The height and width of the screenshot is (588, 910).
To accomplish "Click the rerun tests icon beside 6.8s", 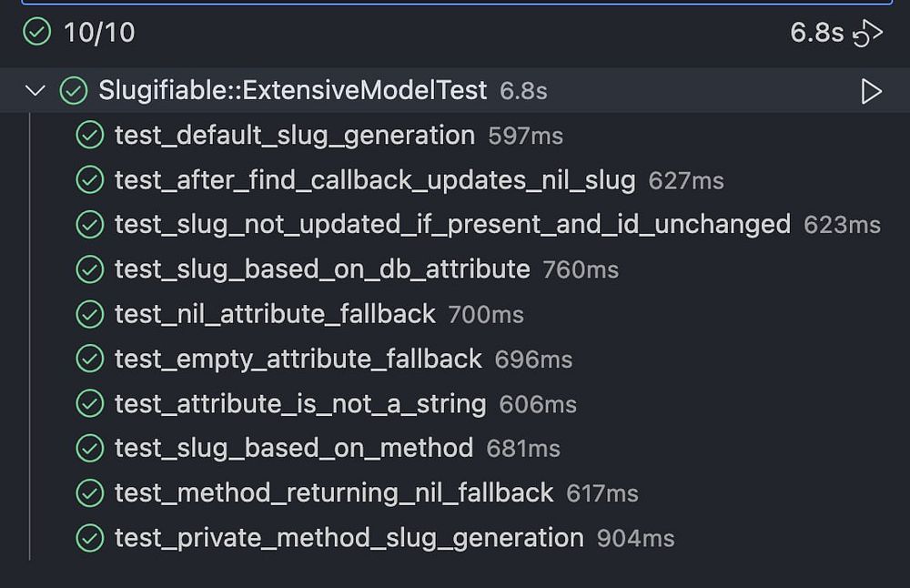I will (868, 34).
